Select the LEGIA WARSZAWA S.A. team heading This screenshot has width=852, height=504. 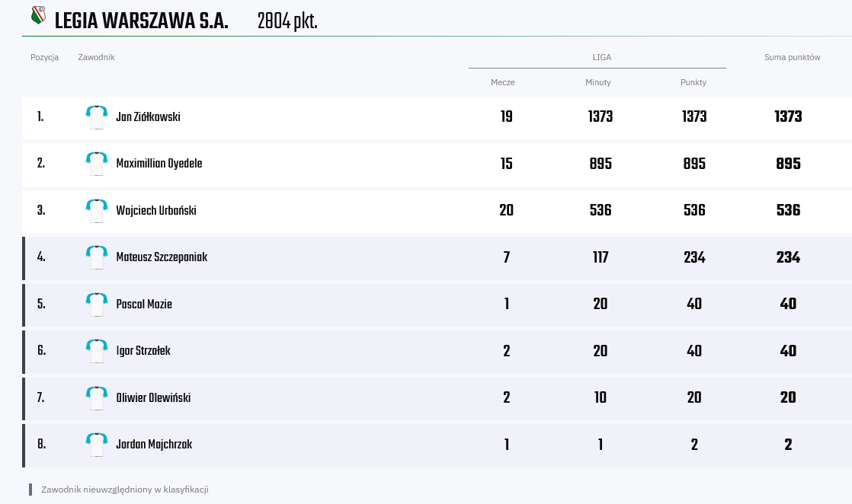[141, 21]
